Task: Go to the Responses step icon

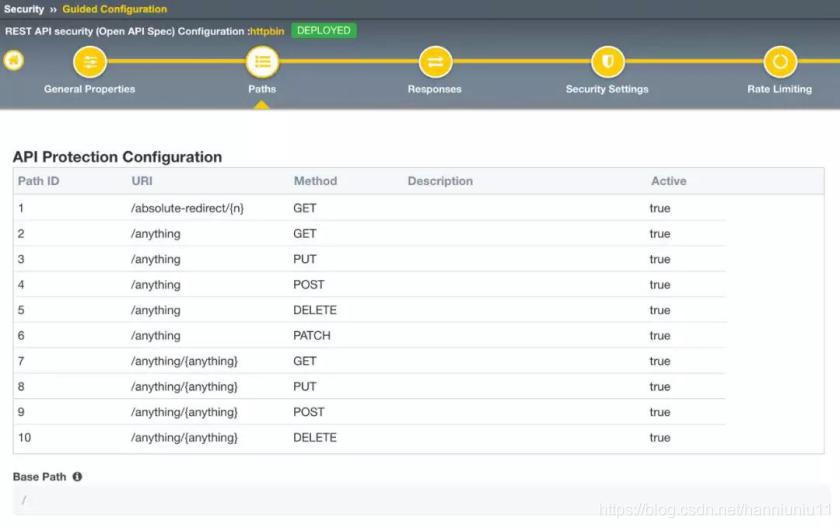Action: click(435, 62)
